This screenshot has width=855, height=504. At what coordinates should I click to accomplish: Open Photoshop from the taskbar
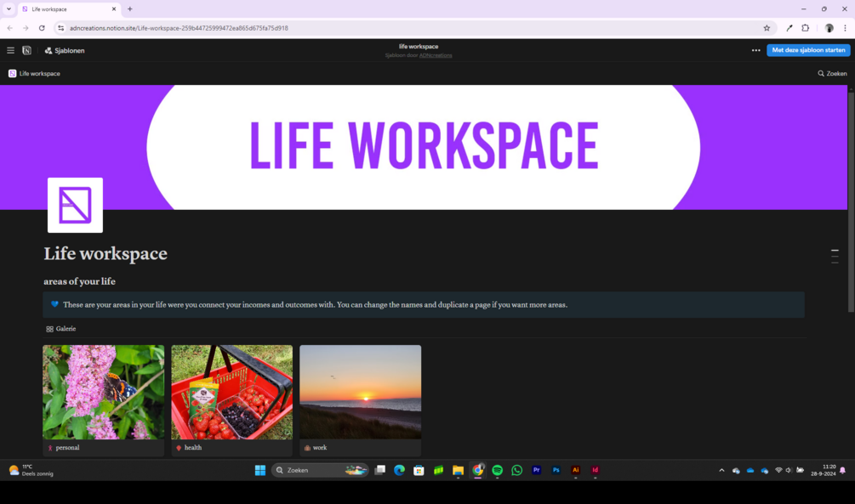click(x=556, y=470)
